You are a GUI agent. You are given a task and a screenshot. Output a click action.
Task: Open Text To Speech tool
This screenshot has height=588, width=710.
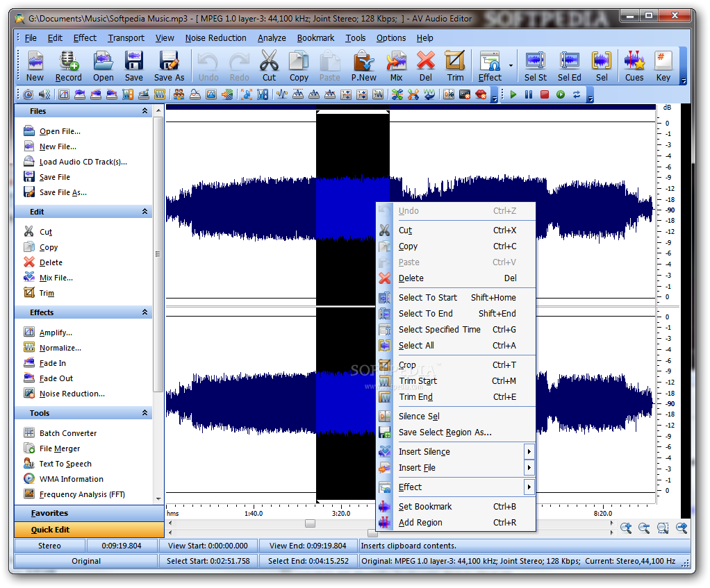[65, 464]
